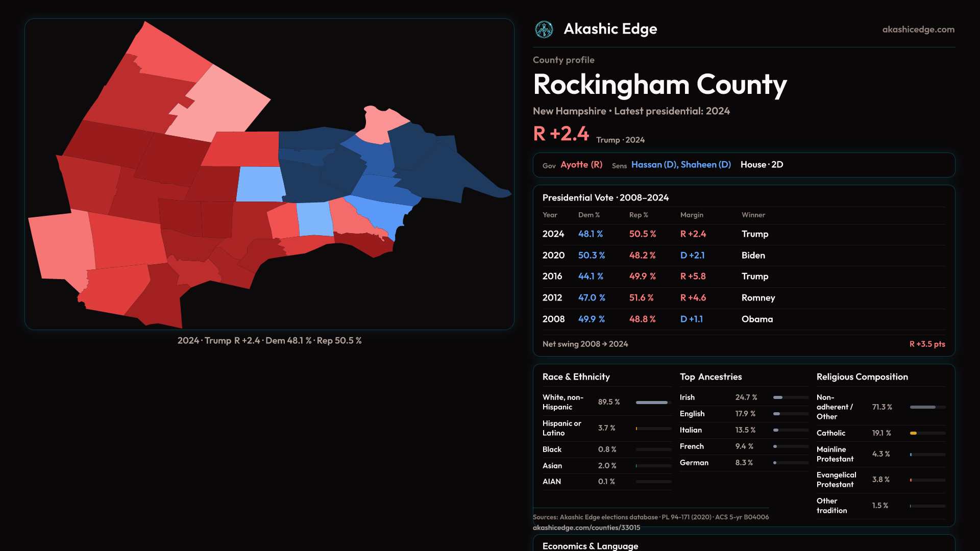980x551 pixels.
Task: Click the dark blue easternmost coastal town
Action: 459,176
